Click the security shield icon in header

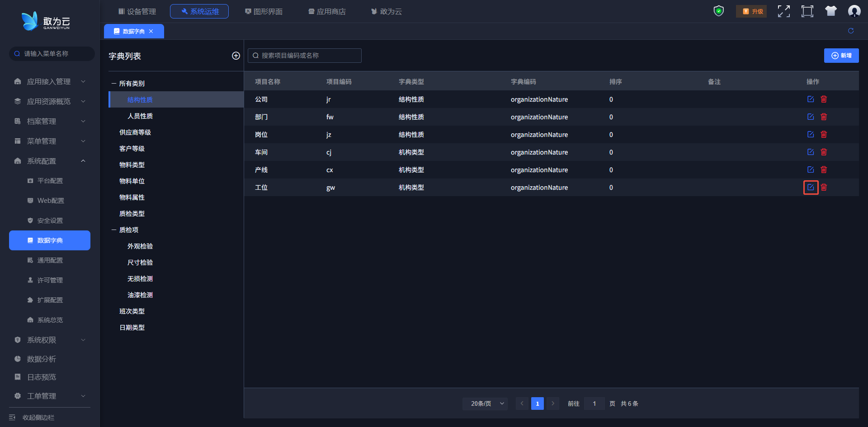(718, 11)
